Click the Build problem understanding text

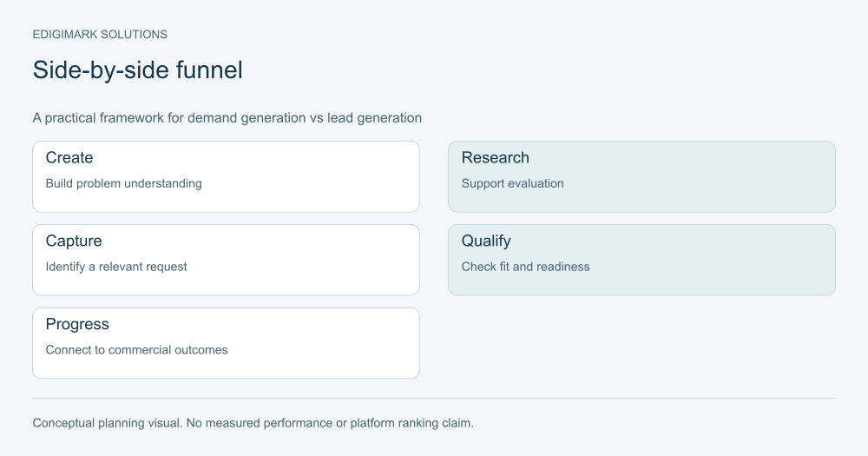tap(123, 183)
